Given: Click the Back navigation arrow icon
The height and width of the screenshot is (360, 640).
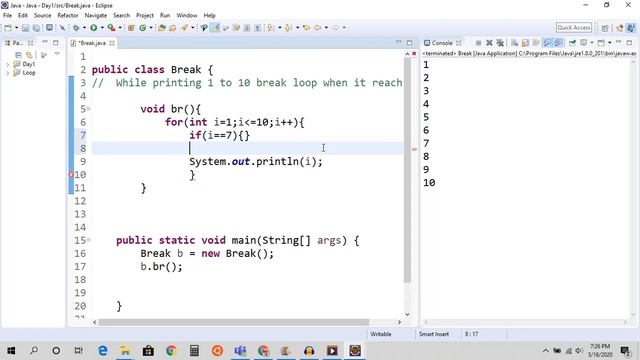Looking at the screenshot, I should point(318,28).
